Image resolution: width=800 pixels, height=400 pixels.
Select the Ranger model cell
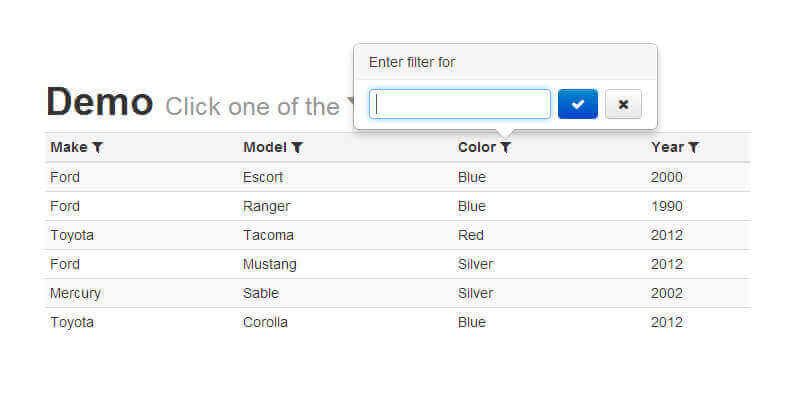(x=266, y=206)
